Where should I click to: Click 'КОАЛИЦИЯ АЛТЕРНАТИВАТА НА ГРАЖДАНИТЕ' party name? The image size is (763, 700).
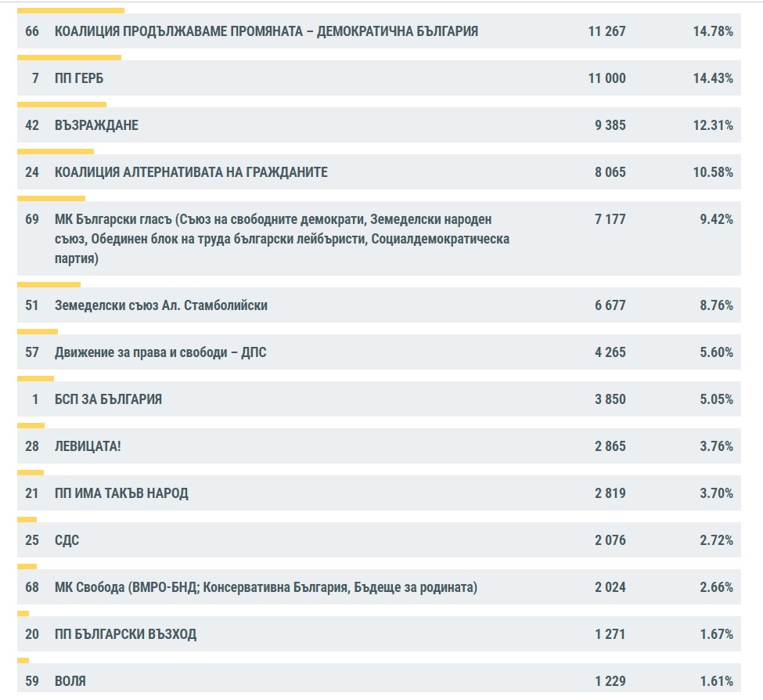191,172
